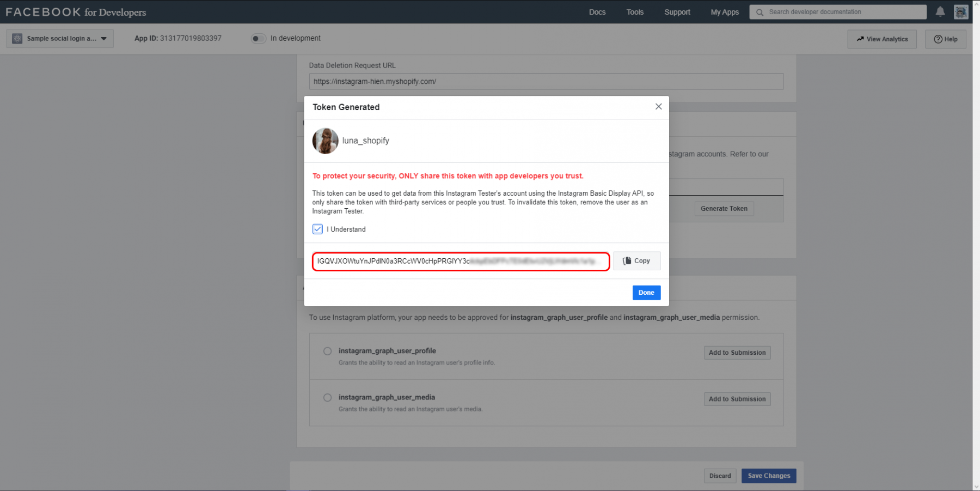
Task: Click the search magnifier icon
Action: click(x=759, y=12)
